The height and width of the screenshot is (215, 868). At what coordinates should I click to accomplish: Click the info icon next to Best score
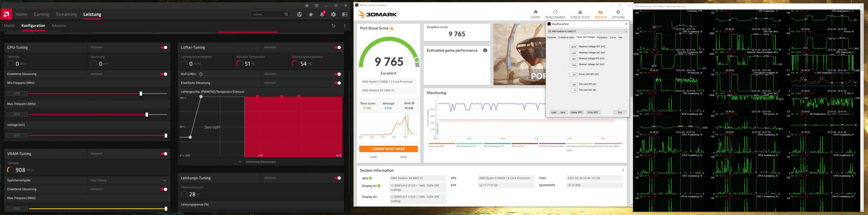click(413, 103)
